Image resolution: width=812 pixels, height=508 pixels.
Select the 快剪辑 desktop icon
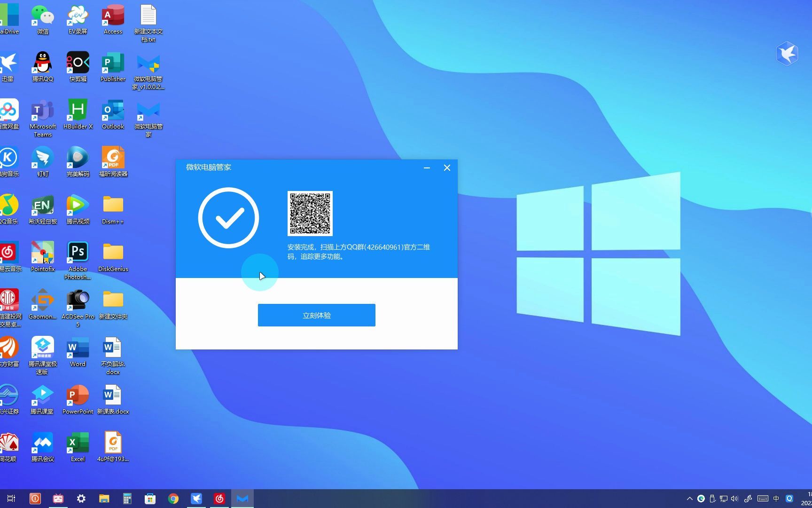[78, 67]
